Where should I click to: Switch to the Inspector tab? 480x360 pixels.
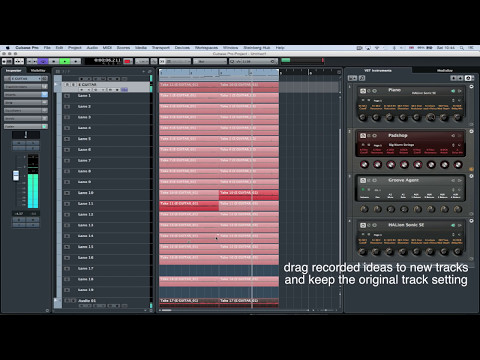click(x=14, y=70)
